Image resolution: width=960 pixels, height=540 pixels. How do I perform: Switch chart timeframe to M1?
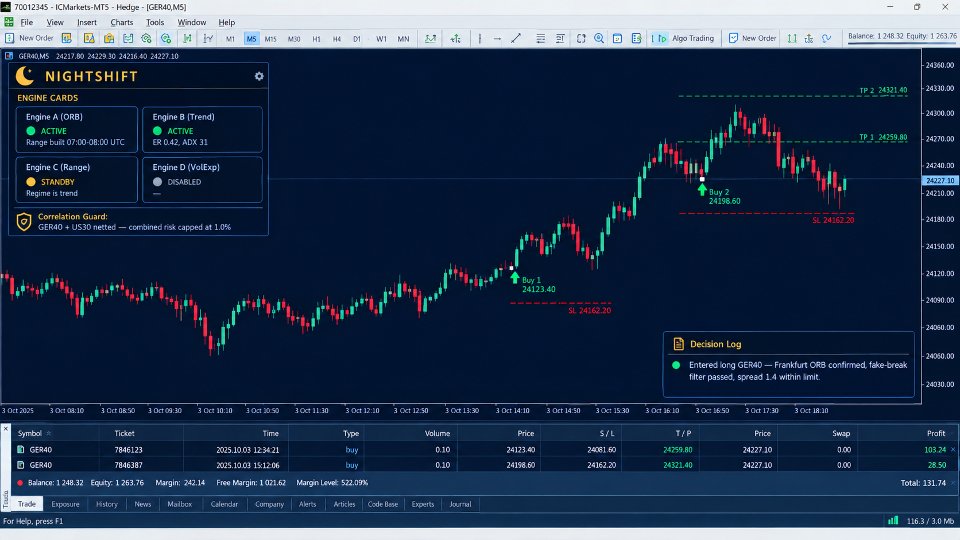click(x=230, y=39)
